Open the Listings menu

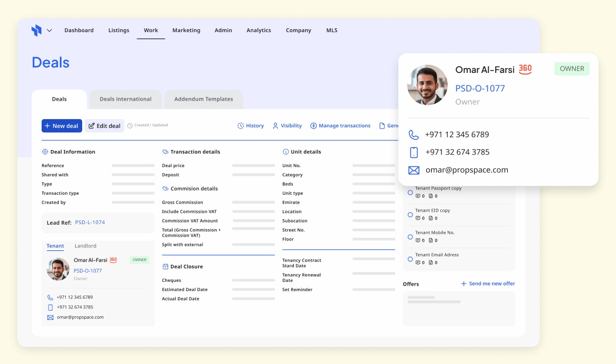[x=119, y=30]
